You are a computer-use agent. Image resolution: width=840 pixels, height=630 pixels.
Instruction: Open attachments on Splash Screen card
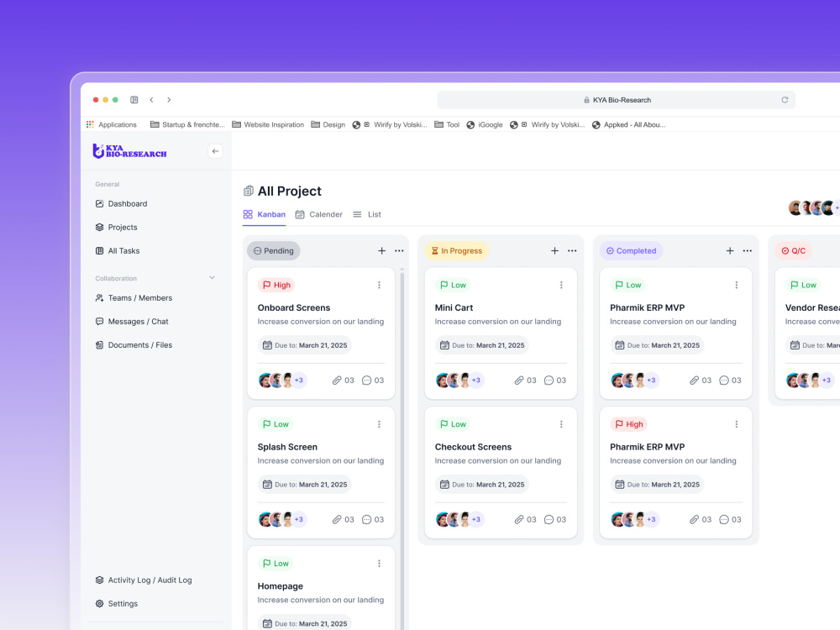[343, 520]
